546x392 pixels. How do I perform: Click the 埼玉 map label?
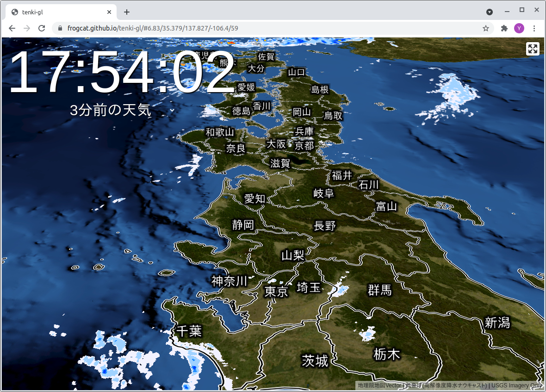coord(309,287)
